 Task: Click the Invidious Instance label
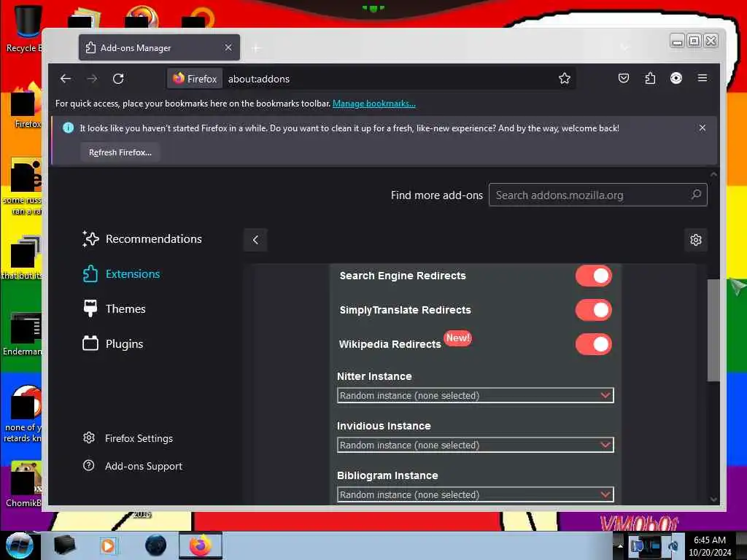point(384,426)
